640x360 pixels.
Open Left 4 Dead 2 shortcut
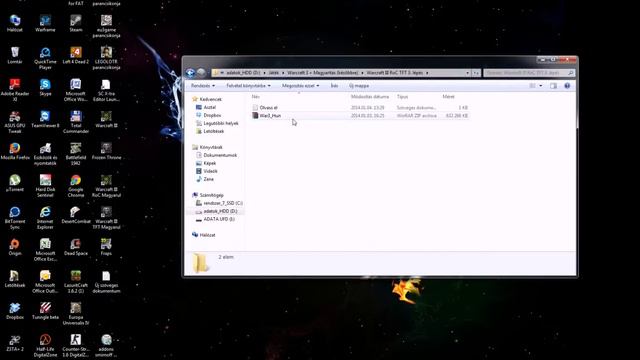pyautogui.click(x=76, y=56)
